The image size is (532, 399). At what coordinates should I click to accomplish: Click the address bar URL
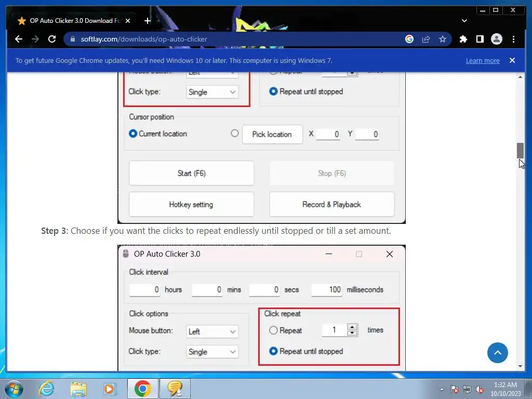[143, 39]
